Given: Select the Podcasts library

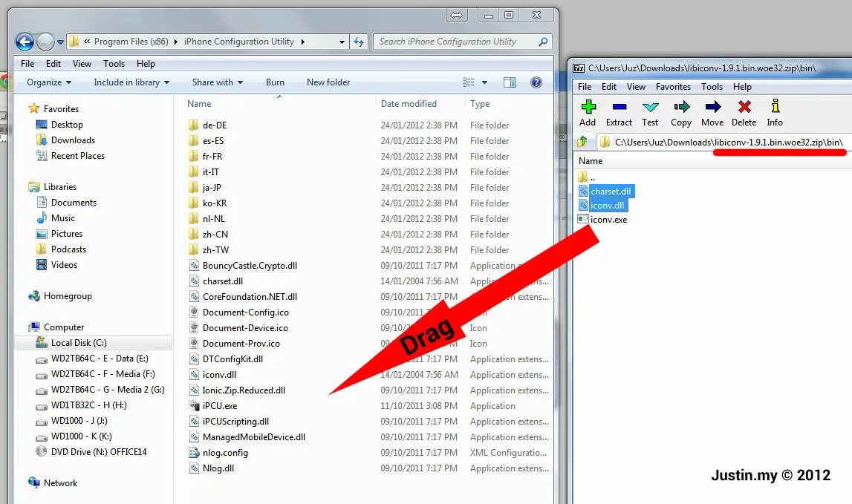Looking at the screenshot, I should (68, 249).
